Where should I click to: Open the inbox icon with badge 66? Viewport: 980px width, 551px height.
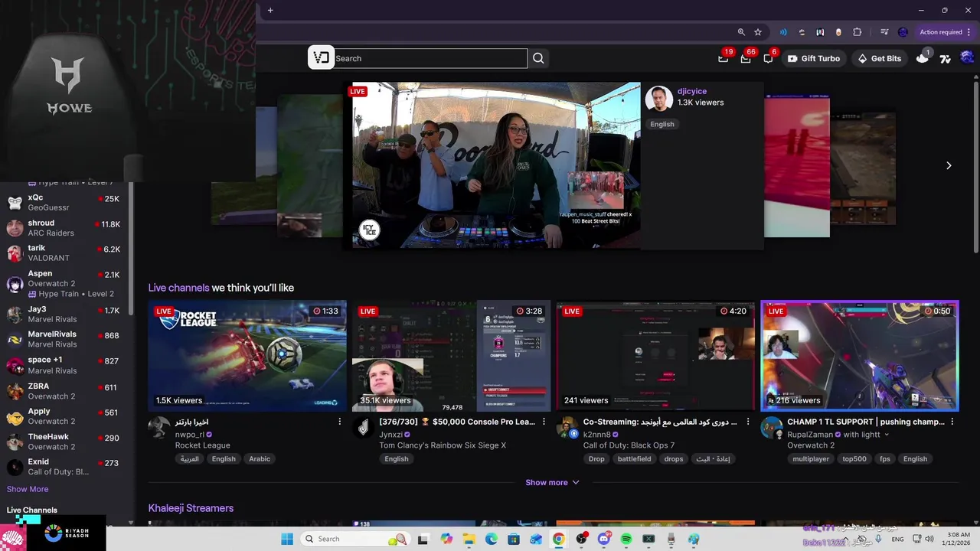pyautogui.click(x=746, y=58)
